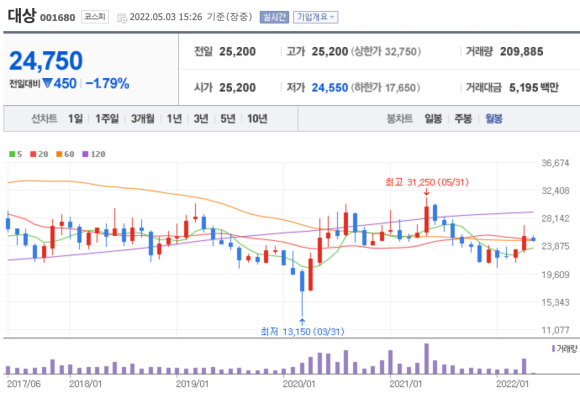Select the 1주일 line chart tab
The height and width of the screenshot is (393, 580).
107,119
